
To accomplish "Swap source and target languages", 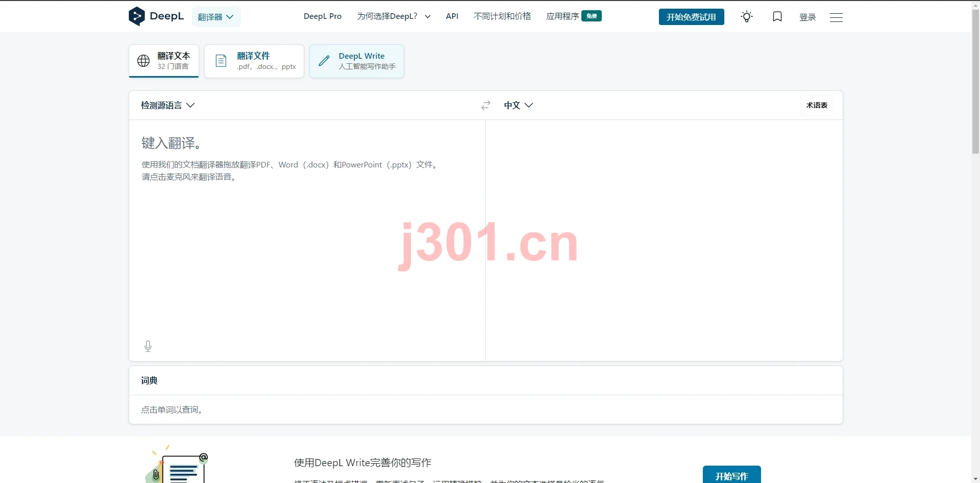I will coord(486,105).
